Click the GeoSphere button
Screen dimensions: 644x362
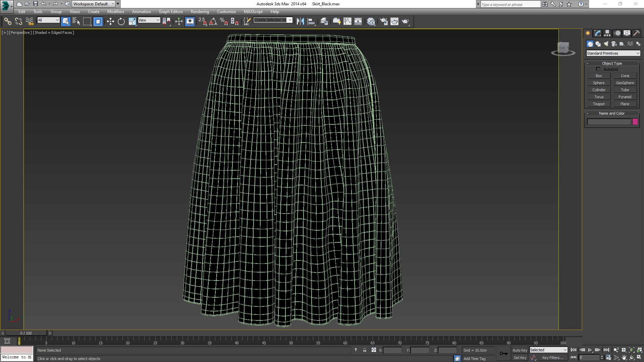tap(625, 83)
